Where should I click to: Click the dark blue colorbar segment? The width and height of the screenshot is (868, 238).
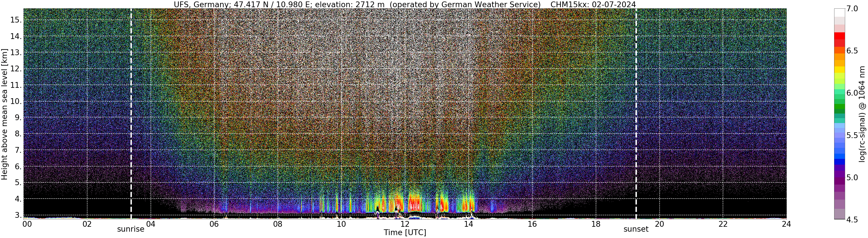[x=840, y=161]
